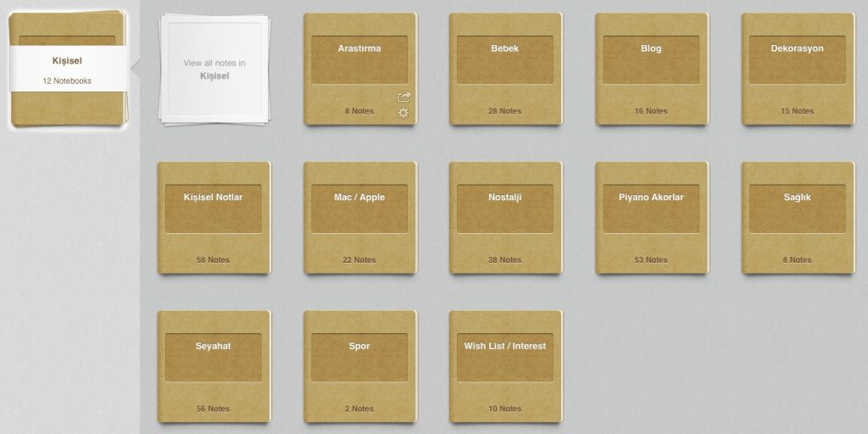Open the Bebek notebook
This screenshot has height=434, width=868.
point(505,60)
